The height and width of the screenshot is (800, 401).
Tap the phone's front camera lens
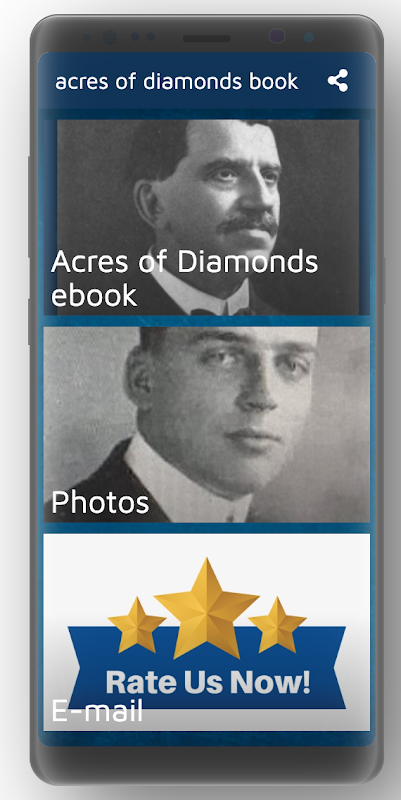coord(277,36)
